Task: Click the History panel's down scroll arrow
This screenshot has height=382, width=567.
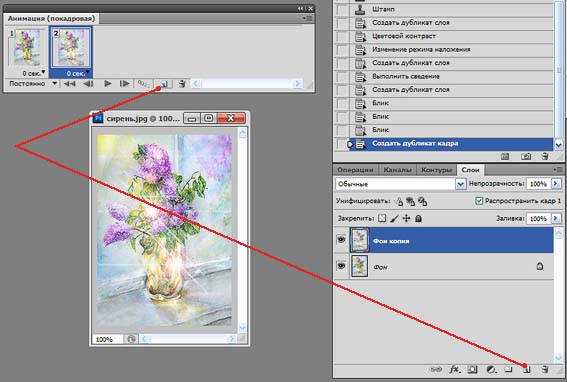Action: point(558,145)
